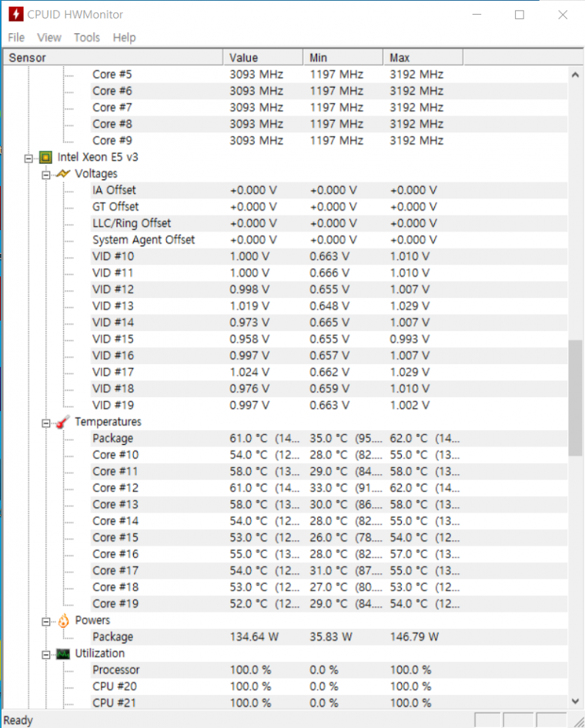Viewport: 585px width, 728px height.
Task: Select the Powers Package row
Action: tap(329, 637)
